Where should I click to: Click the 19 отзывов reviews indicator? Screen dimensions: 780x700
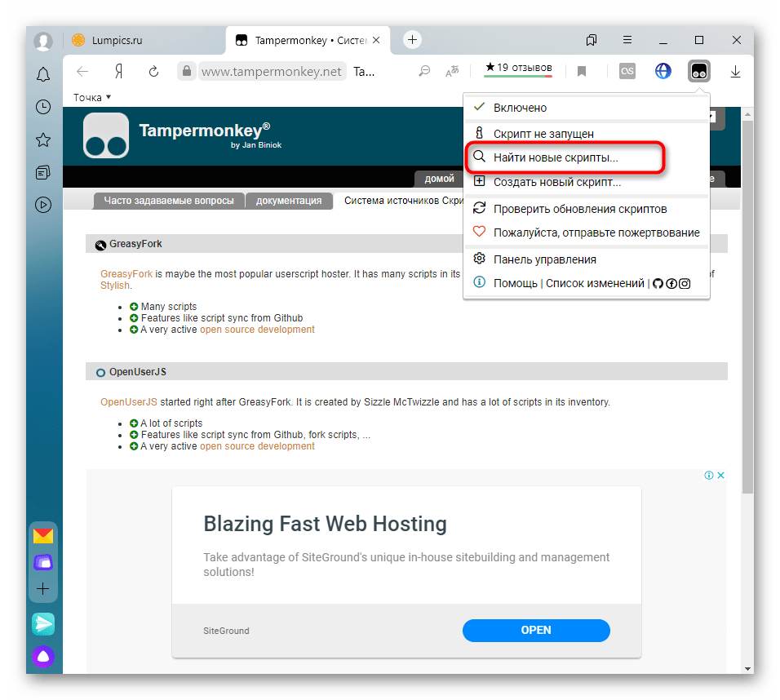tap(518, 69)
